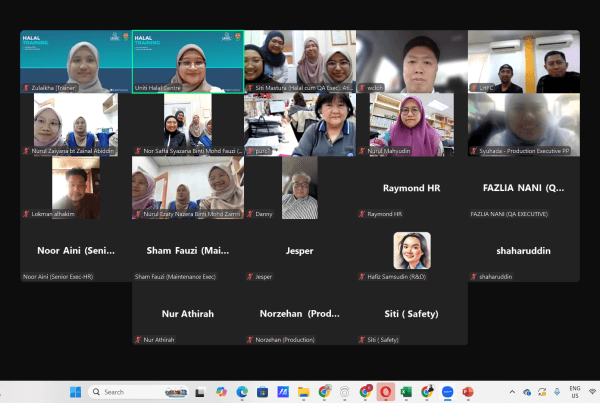Open the Chrome icon beside File Explorer
This screenshot has height=403, width=600.
pos(324,392)
